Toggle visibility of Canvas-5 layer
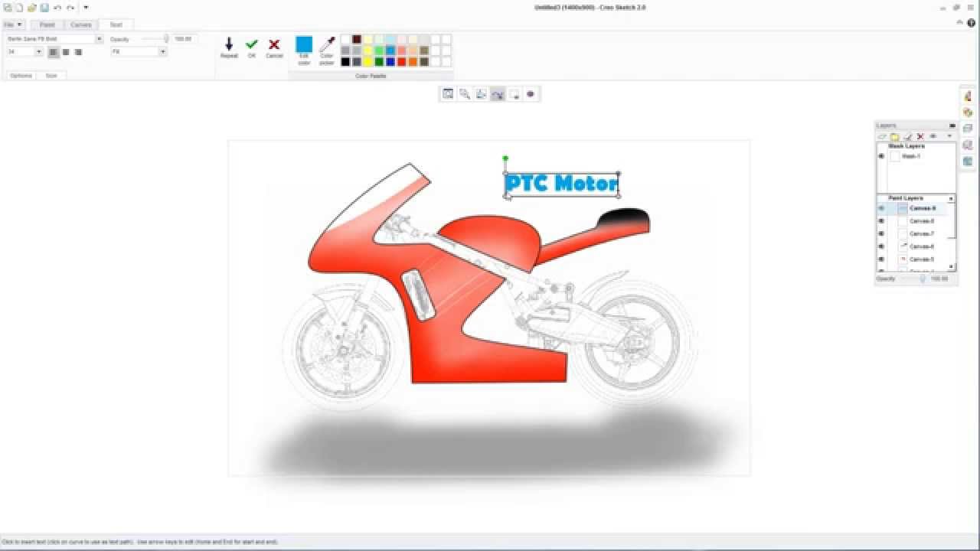980x551 pixels. point(881,259)
